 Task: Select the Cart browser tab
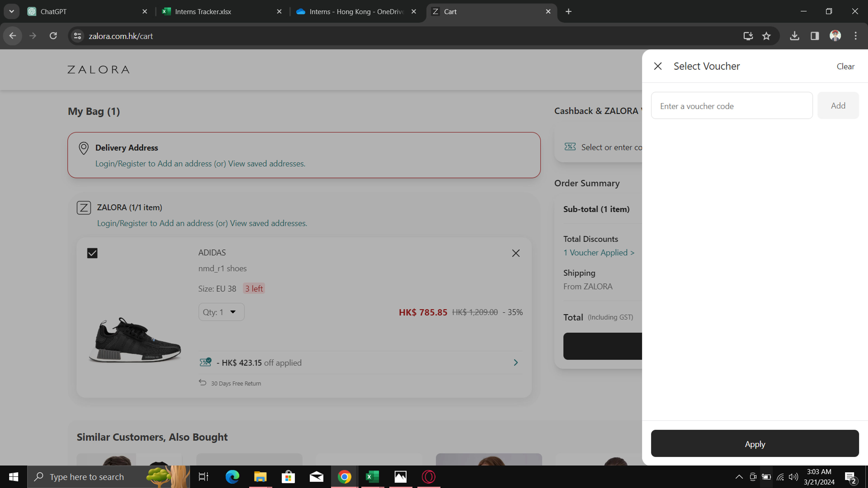tap(491, 12)
